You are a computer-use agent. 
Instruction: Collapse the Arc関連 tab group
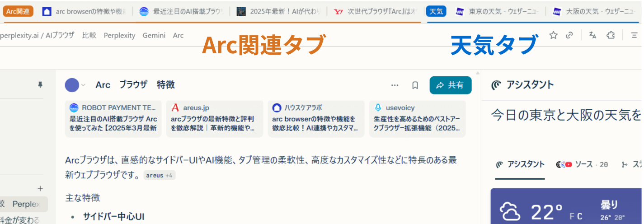(18, 11)
